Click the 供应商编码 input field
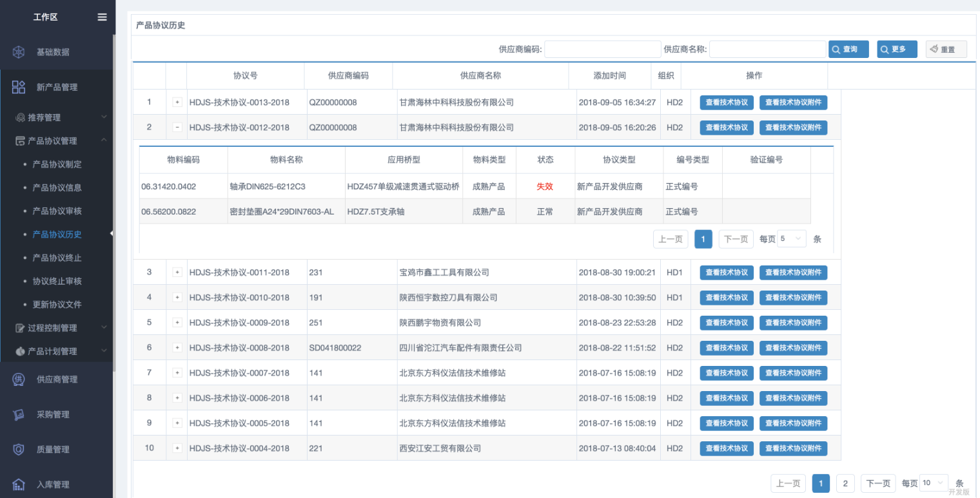980x498 pixels. pos(603,49)
